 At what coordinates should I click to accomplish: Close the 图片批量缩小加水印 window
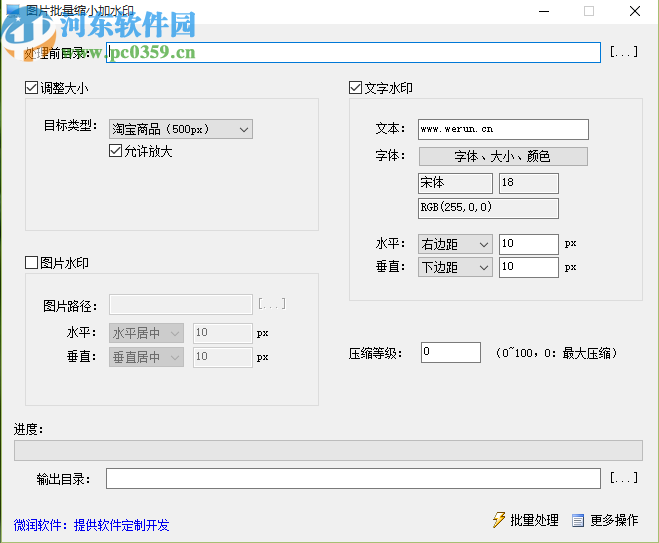pyautogui.click(x=635, y=11)
